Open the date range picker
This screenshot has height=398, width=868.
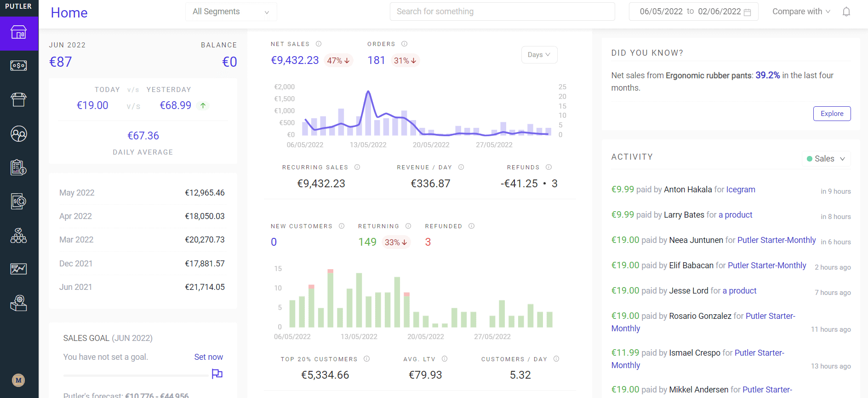tap(693, 12)
